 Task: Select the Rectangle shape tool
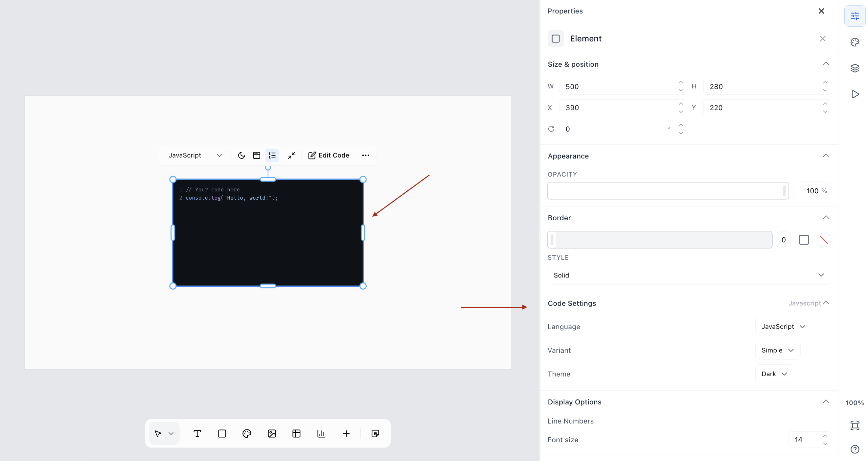222,433
